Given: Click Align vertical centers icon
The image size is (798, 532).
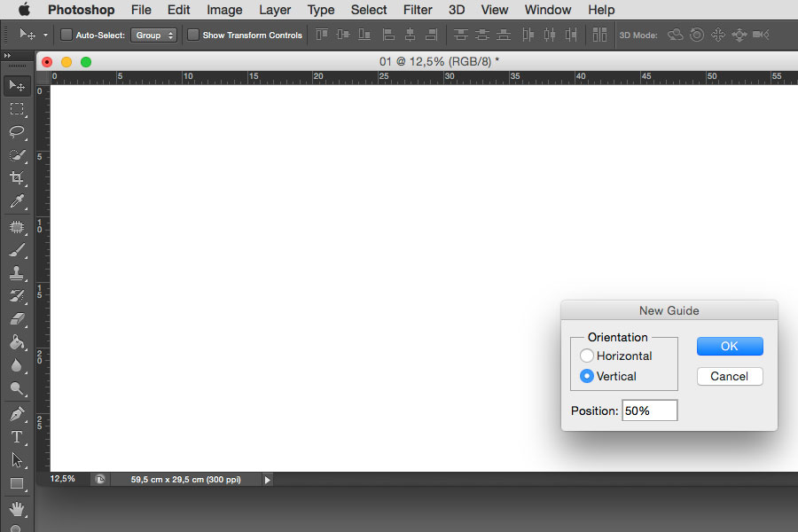Looking at the screenshot, I should pyautogui.click(x=343, y=35).
